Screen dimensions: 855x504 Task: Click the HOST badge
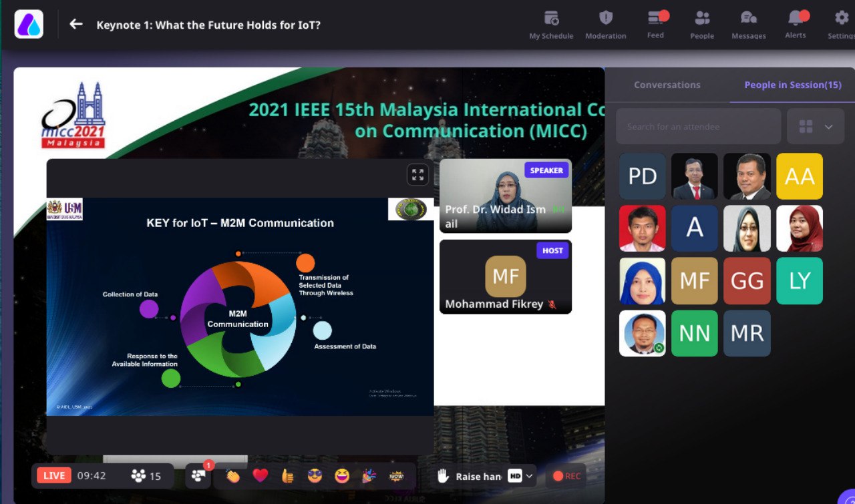tap(552, 250)
